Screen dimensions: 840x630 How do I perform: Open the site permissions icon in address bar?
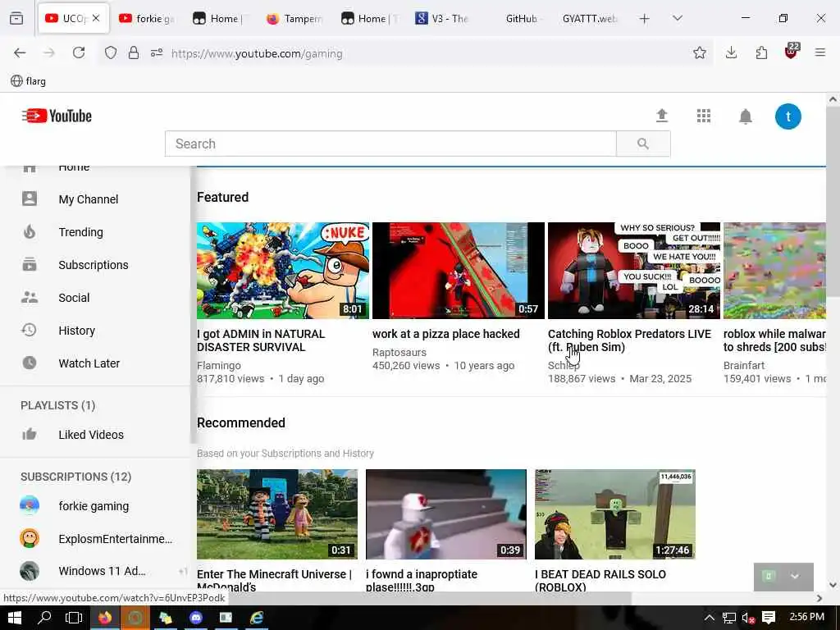pos(157,53)
